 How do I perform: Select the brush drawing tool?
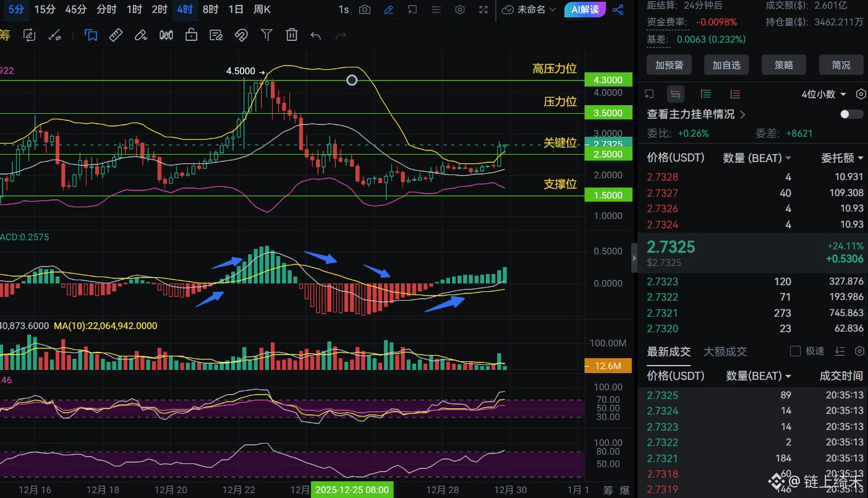point(141,35)
